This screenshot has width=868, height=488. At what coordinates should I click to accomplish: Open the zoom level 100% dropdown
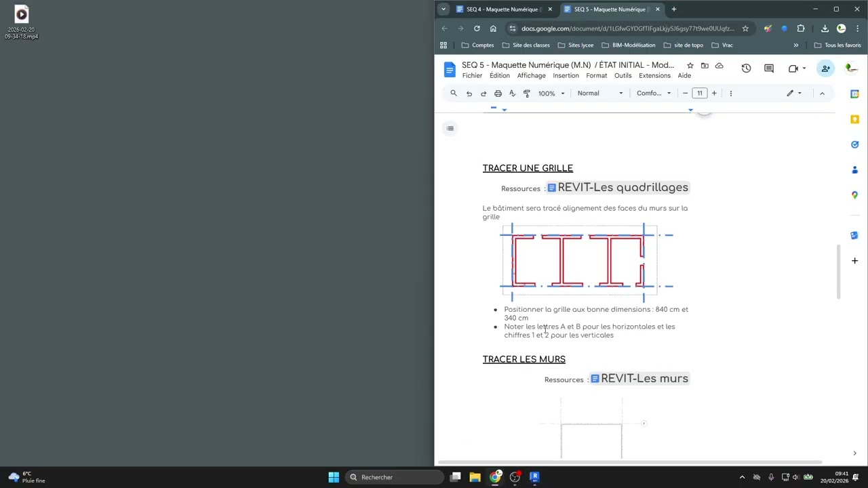[x=551, y=94]
